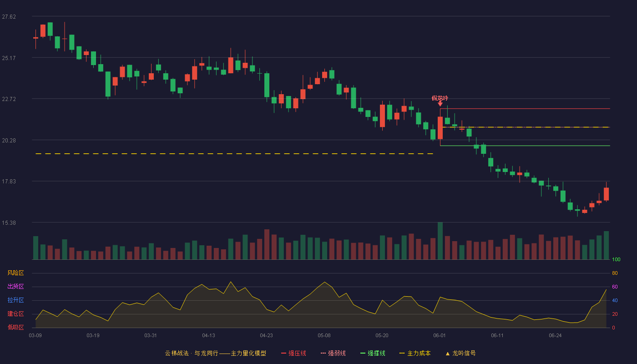Toggle the 强压线 legend label
This screenshot has width=637, height=364.
pyautogui.click(x=297, y=353)
